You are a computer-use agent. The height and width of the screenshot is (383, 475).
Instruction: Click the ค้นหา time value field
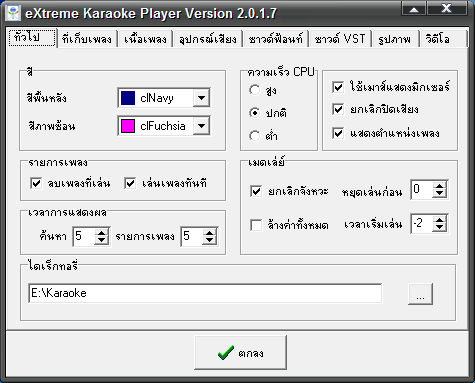tap(84, 237)
